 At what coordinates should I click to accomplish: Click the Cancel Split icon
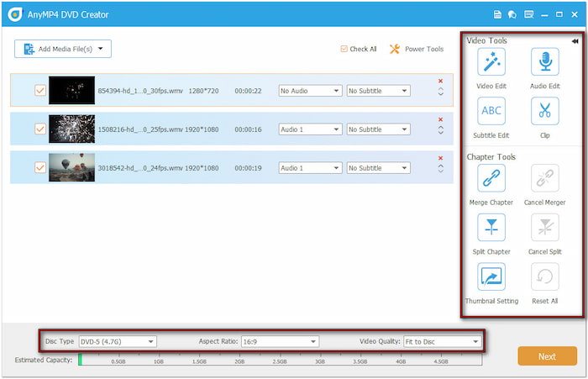(x=545, y=228)
